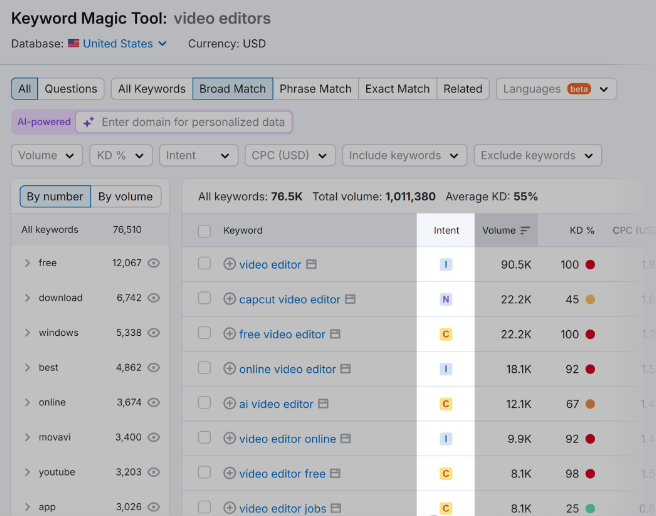Check the box for 'capcut video editor' row
The image size is (656, 516).
204,299
